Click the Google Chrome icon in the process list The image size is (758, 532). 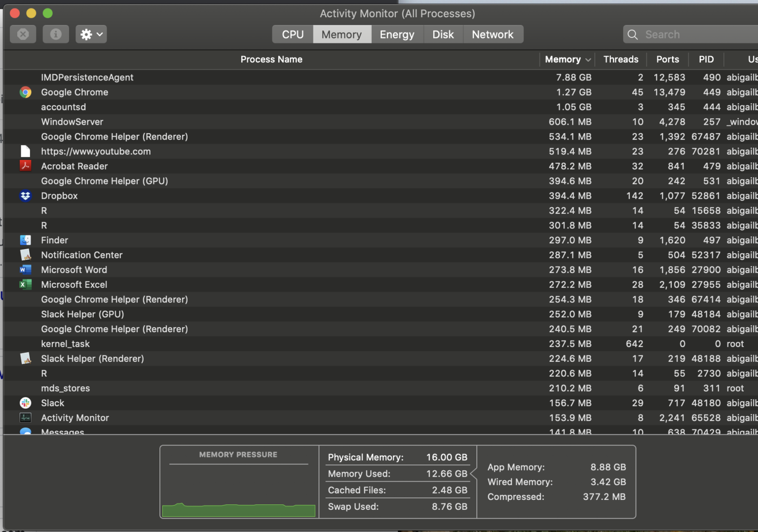(25, 92)
